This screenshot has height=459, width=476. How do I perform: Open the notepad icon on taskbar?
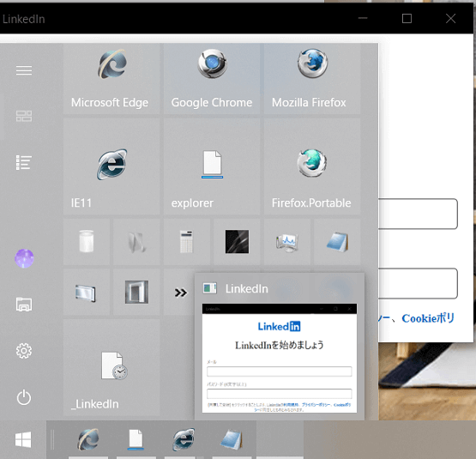point(232,439)
